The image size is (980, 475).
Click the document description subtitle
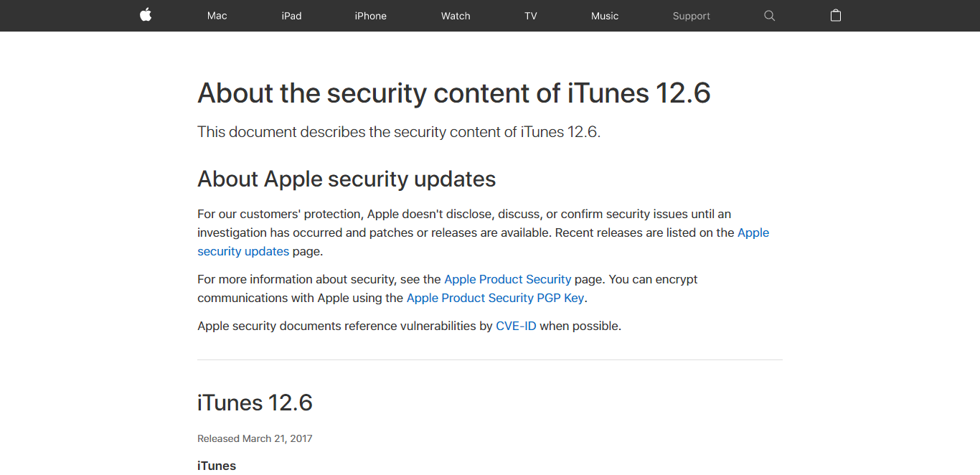point(399,132)
